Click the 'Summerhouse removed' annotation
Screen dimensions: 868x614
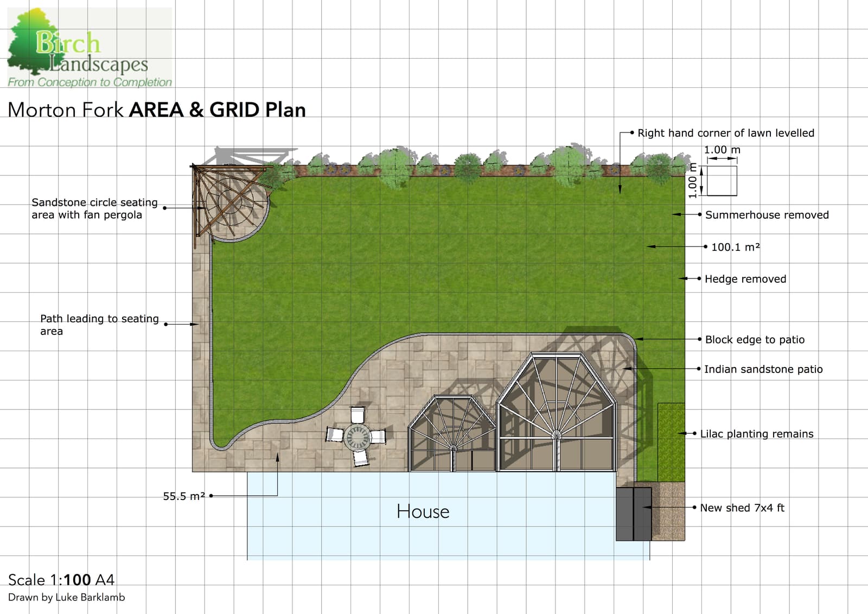point(767,215)
